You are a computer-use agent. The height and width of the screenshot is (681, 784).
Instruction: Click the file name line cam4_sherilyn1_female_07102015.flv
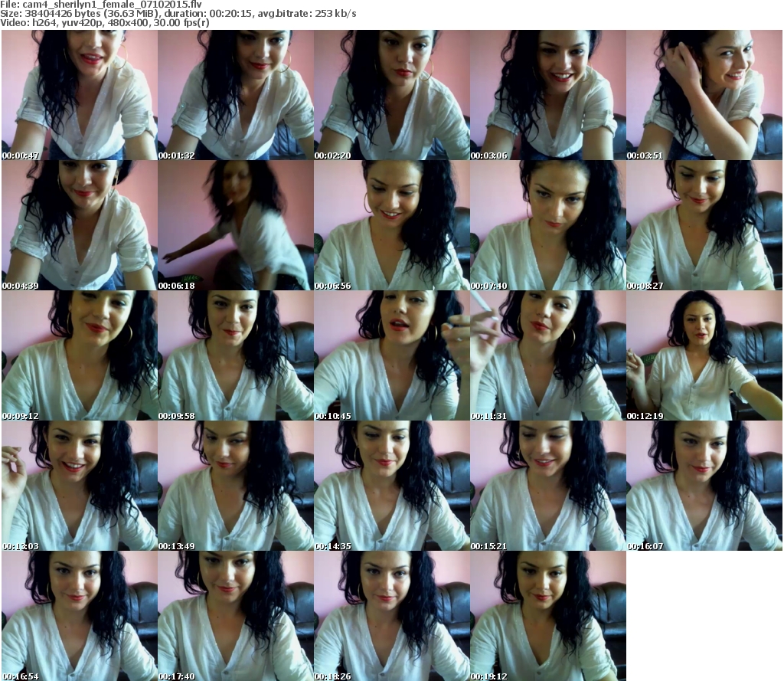click(101, 5)
